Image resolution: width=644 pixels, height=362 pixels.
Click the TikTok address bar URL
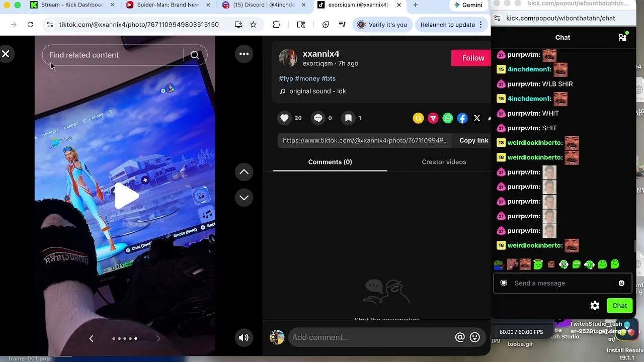click(139, 25)
